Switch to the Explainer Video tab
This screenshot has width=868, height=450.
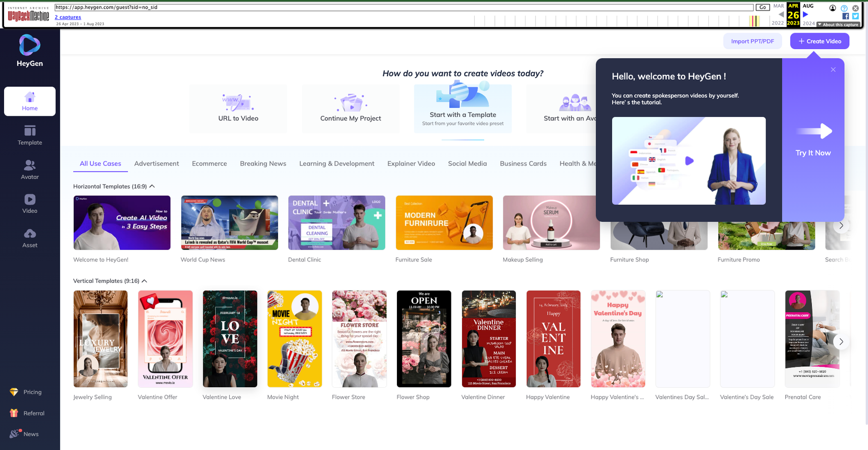pos(411,164)
